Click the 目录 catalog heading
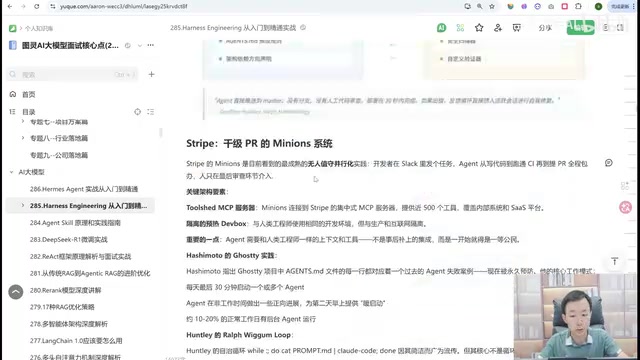 (29, 112)
